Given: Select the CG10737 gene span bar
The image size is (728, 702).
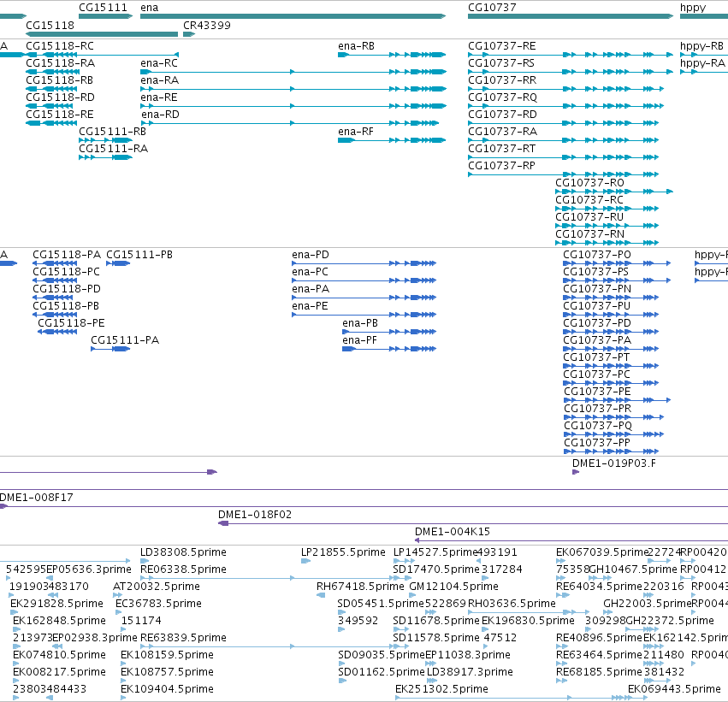Looking at the screenshot, I should [571, 16].
